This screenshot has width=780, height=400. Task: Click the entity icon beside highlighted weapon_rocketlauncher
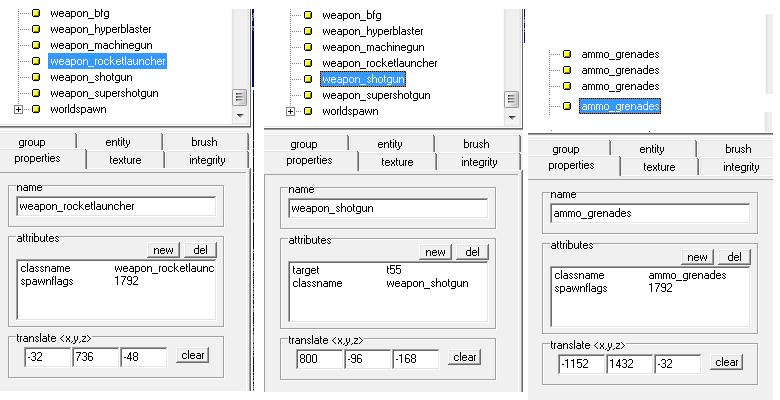(x=36, y=61)
